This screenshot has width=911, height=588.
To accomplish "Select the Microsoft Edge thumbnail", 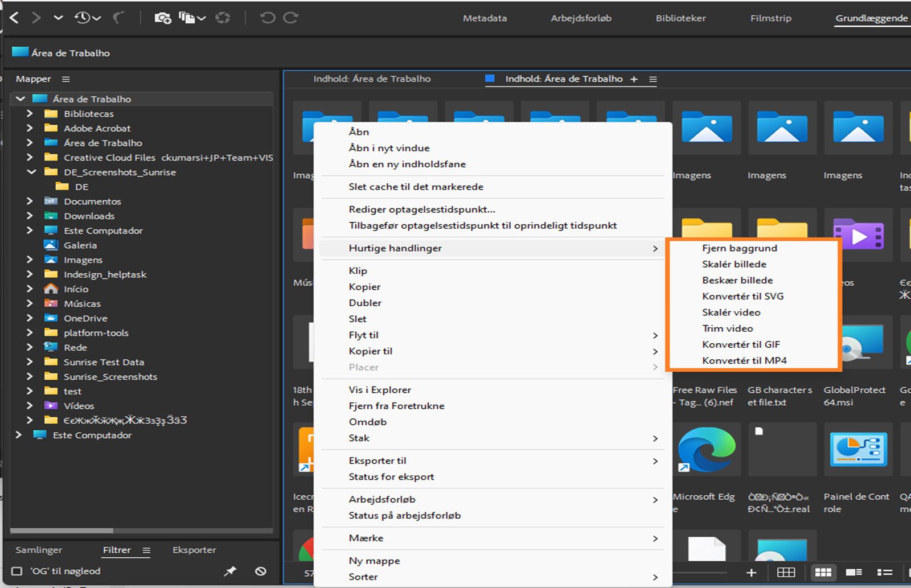I will pyautogui.click(x=707, y=450).
